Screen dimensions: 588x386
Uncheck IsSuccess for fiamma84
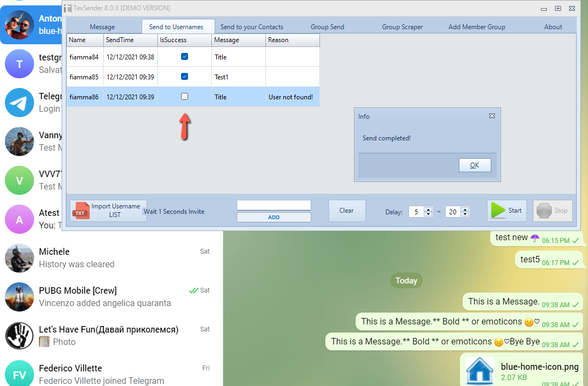[184, 56]
